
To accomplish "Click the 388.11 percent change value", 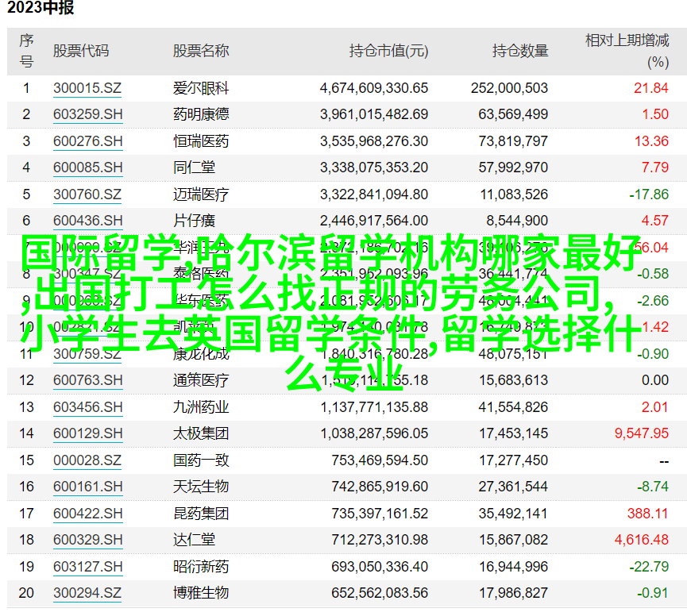I will point(647,514).
